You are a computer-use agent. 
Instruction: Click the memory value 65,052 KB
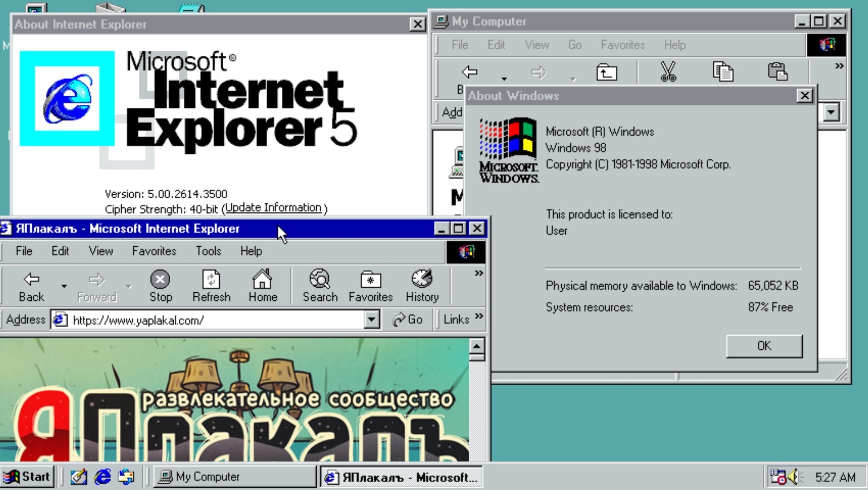point(773,285)
